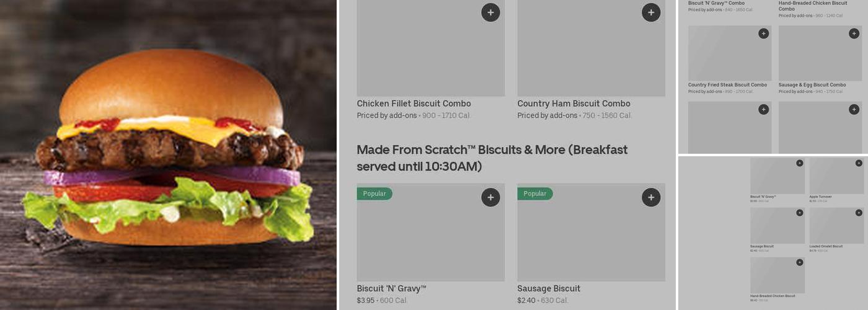The image size is (868, 310).
Task: Click the cheeseburger photo
Action: click(x=168, y=155)
